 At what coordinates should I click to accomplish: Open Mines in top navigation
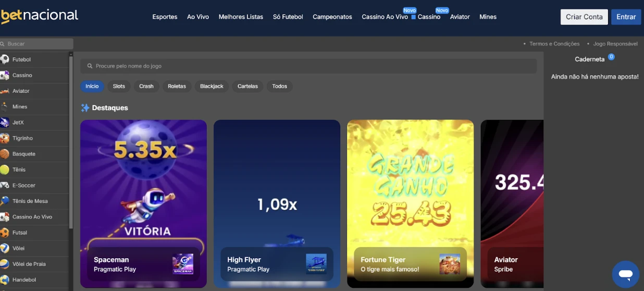(x=488, y=17)
